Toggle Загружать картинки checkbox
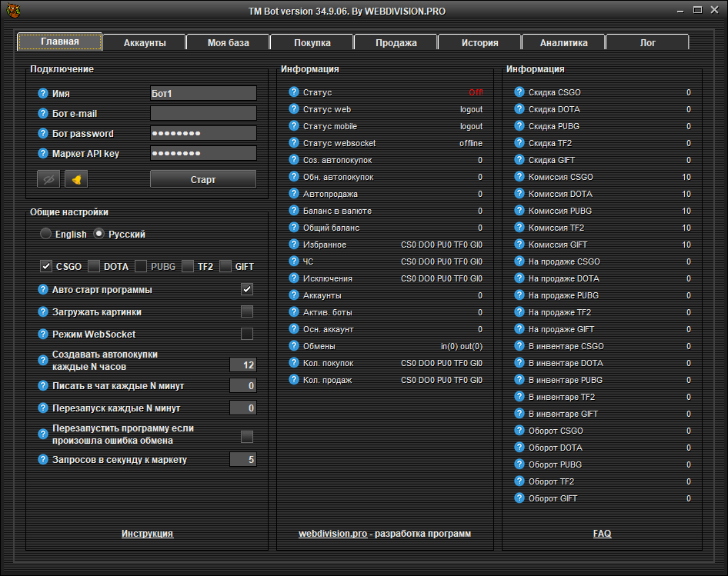 point(247,311)
